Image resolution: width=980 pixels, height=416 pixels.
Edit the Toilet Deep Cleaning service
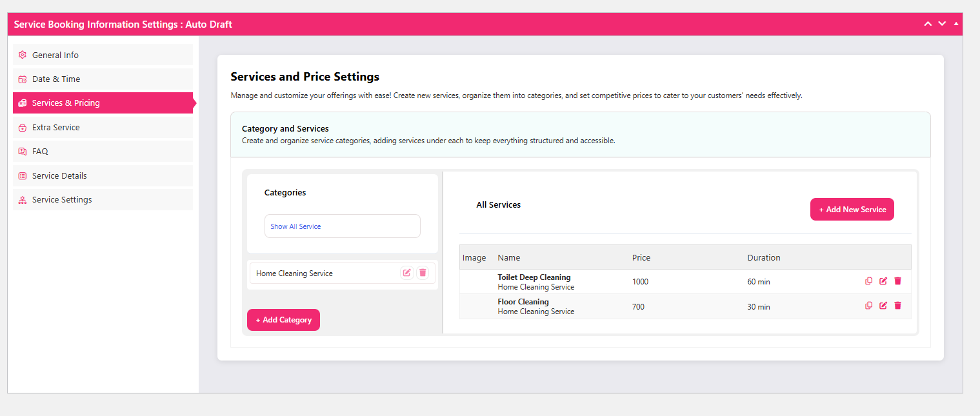coord(883,281)
